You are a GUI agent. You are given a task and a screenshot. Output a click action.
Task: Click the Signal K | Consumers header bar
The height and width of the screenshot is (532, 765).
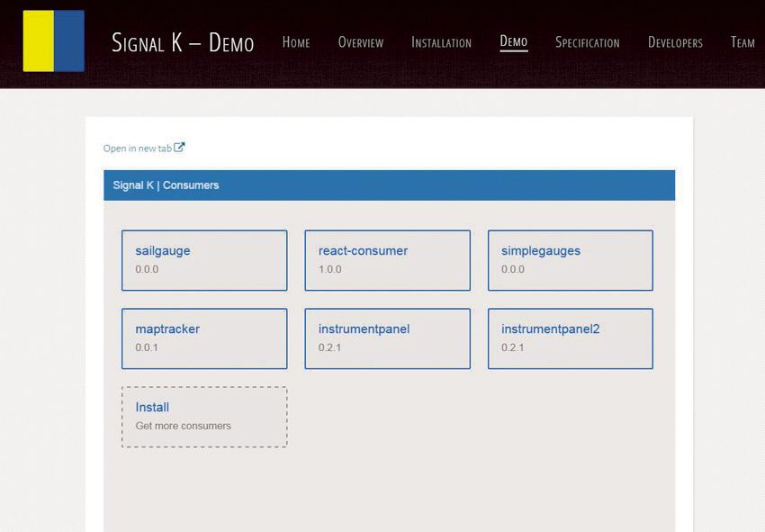pyautogui.click(x=390, y=185)
